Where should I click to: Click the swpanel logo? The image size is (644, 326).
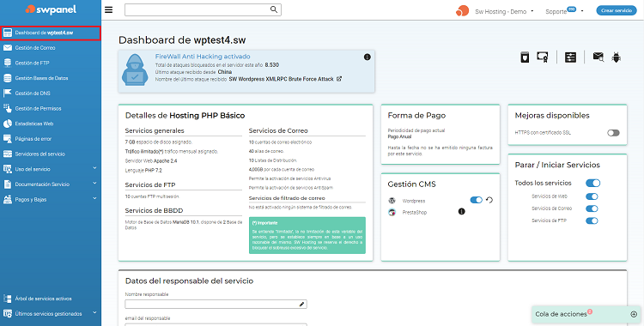[51, 9]
